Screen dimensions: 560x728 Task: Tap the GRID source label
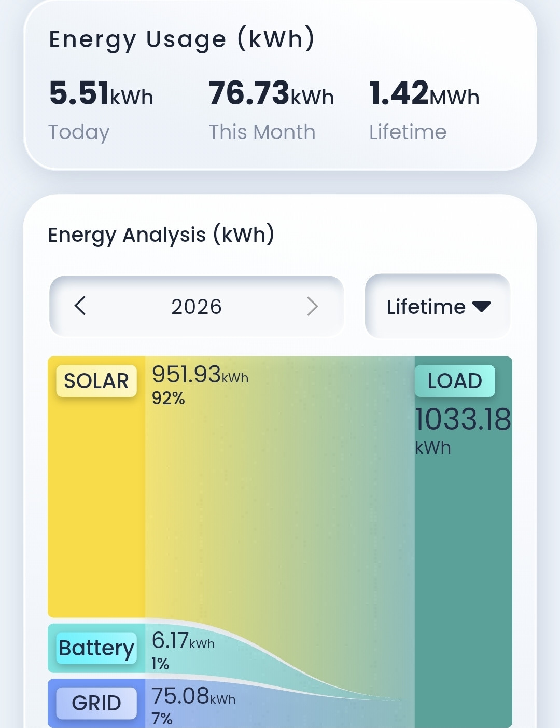point(96,703)
